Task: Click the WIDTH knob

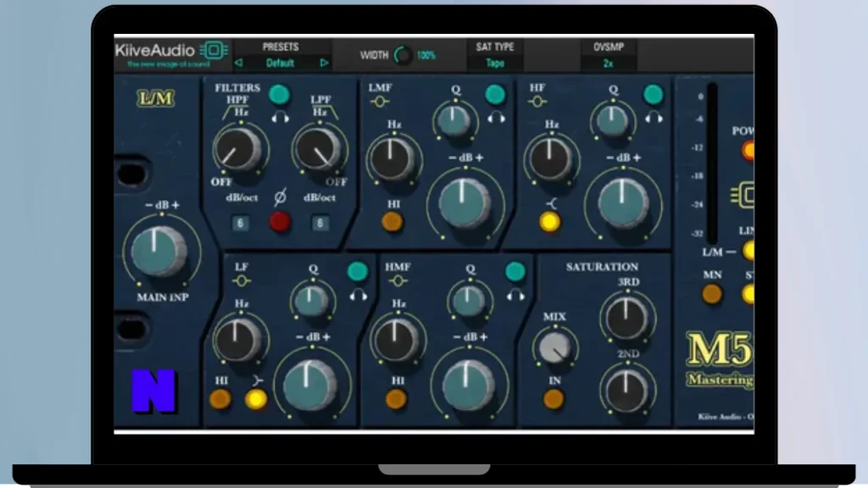Action: click(x=403, y=55)
